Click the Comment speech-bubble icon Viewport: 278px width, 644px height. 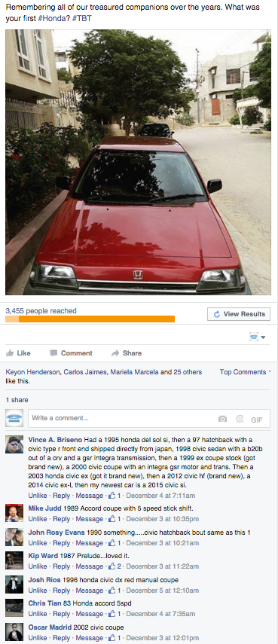click(53, 353)
